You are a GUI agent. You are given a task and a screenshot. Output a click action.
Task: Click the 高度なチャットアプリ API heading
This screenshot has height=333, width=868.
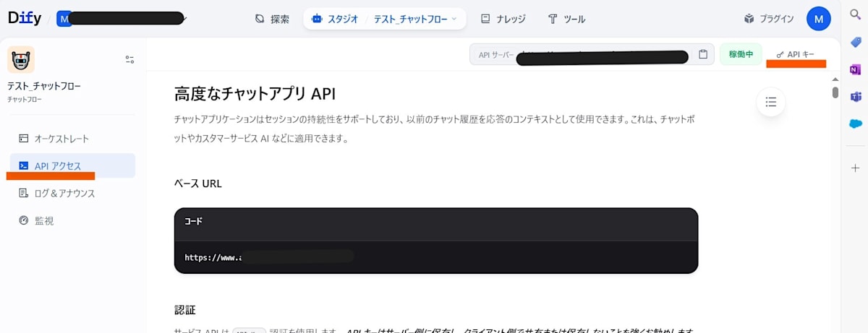click(x=255, y=93)
